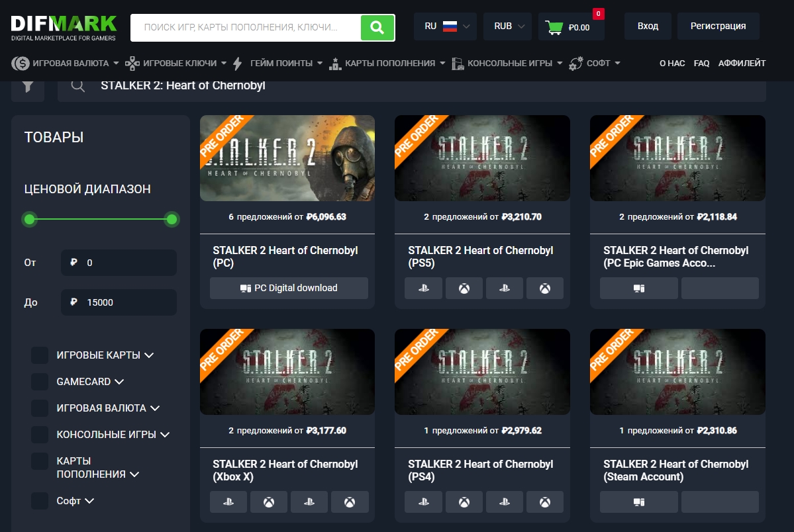The image size is (794, 532).
Task: Click the magnifier icon beside STALKER 2 query
Action: [x=77, y=85]
